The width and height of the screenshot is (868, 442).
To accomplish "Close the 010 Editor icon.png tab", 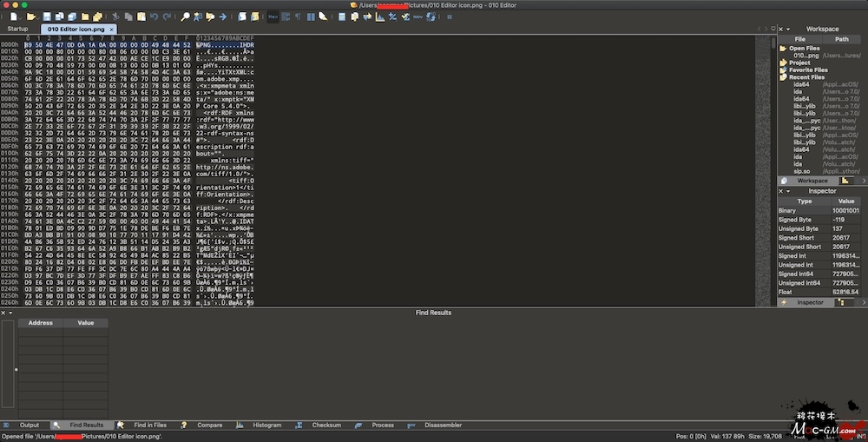I will pyautogui.click(x=112, y=29).
